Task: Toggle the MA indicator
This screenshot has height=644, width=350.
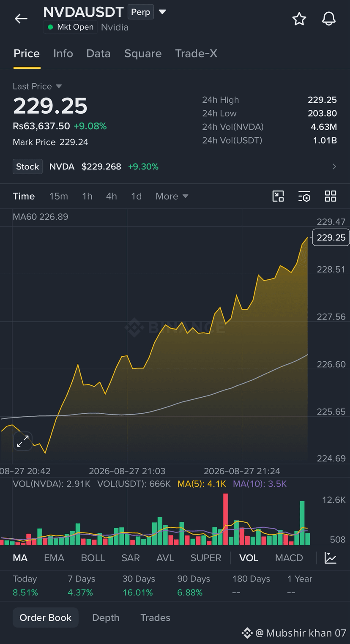Action: click(x=20, y=558)
